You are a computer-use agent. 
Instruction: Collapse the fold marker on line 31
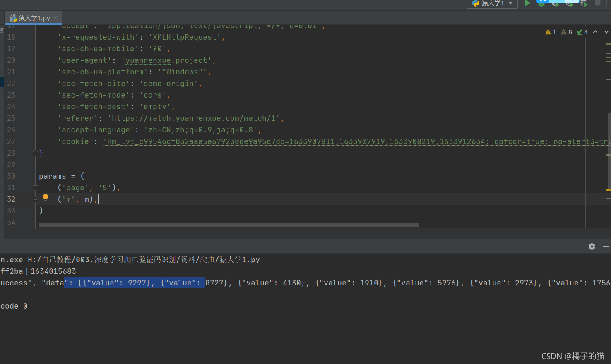click(35, 188)
